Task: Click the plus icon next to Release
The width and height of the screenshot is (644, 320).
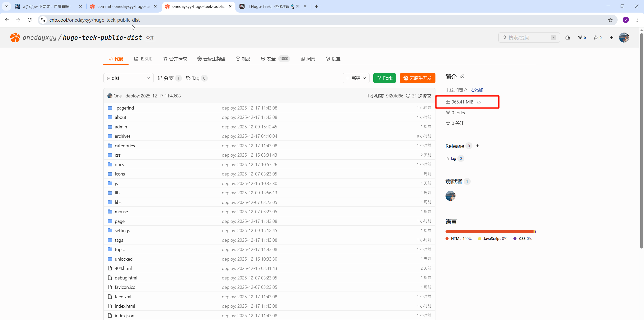Action: [x=477, y=146]
